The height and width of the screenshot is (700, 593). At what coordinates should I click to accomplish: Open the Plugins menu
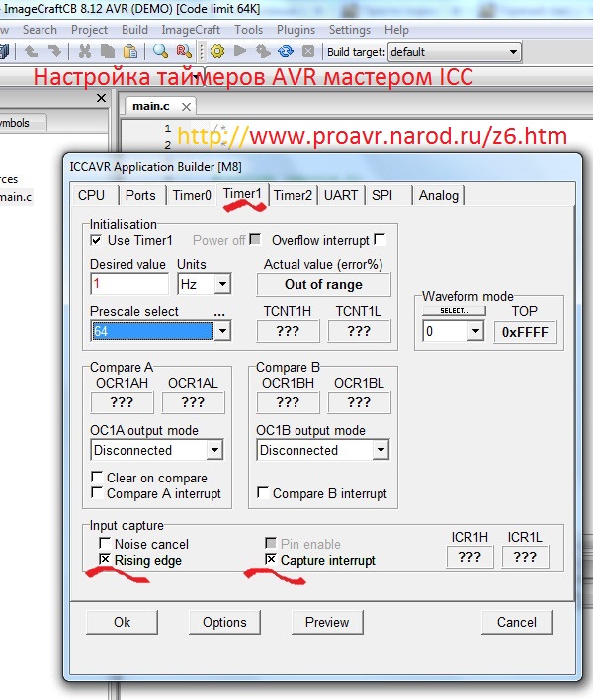[x=296, y=30]
